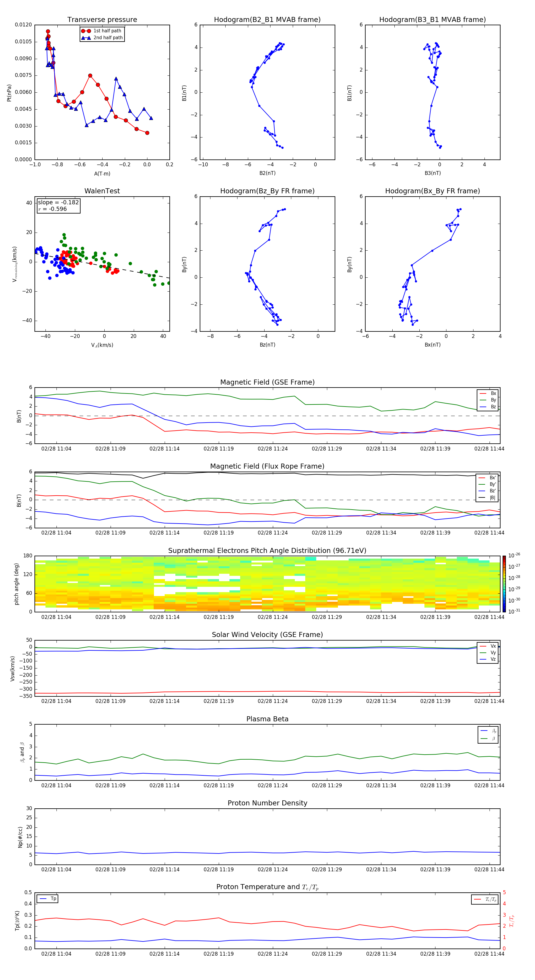Select the red "Te/Tp" legend entry
535x980 pixels.
pyautogui.click(x=485, y=899)
